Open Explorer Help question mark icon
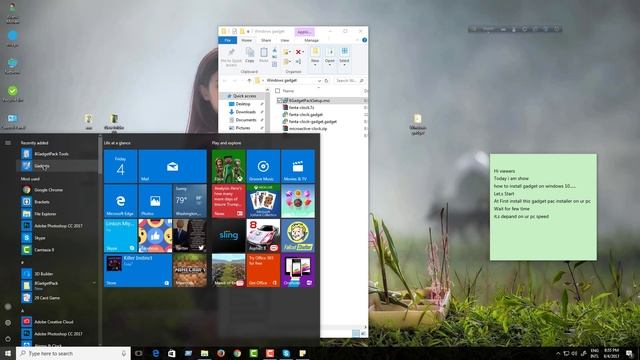The width and height of the screenshot is (640, 360). coord(364,40)
